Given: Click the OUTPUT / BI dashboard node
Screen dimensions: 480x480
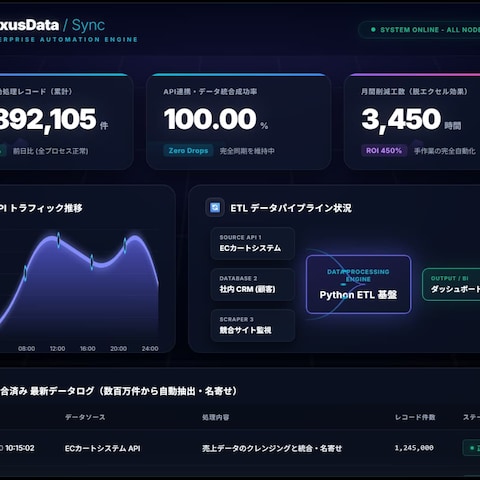Looking at the screenshot, I should coord(451,285).
